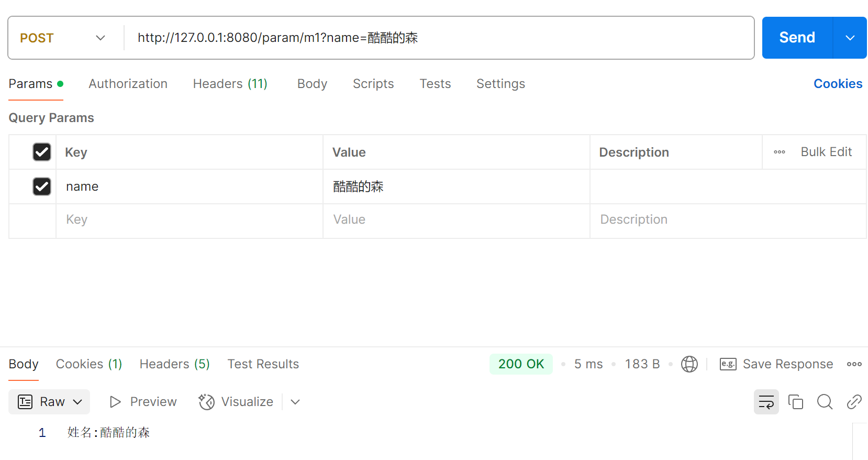Open the Scripts tab
The height and width of the screenshot is (460, 868).
[373, 84]
